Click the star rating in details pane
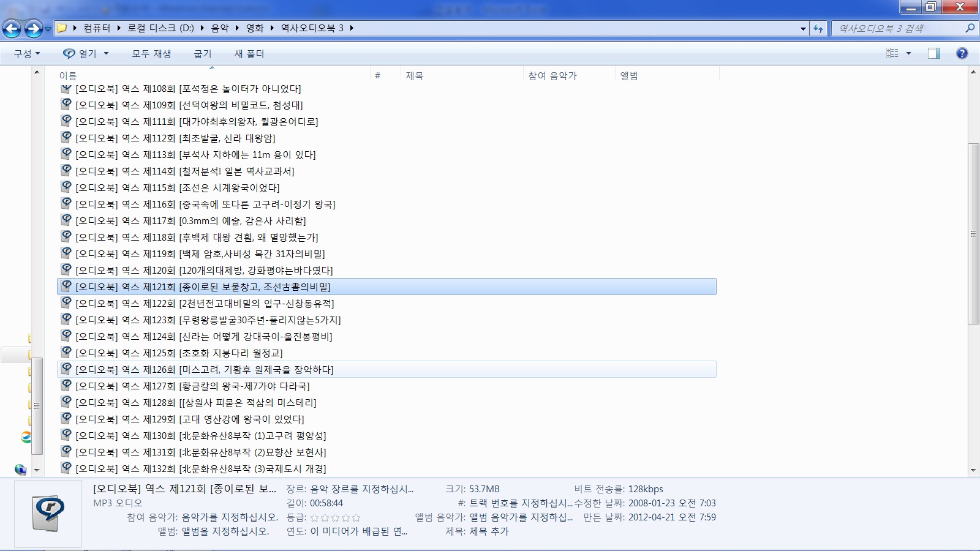Image resolution: width=980 pixels, height=551 pixels. [x=335, y=518]
